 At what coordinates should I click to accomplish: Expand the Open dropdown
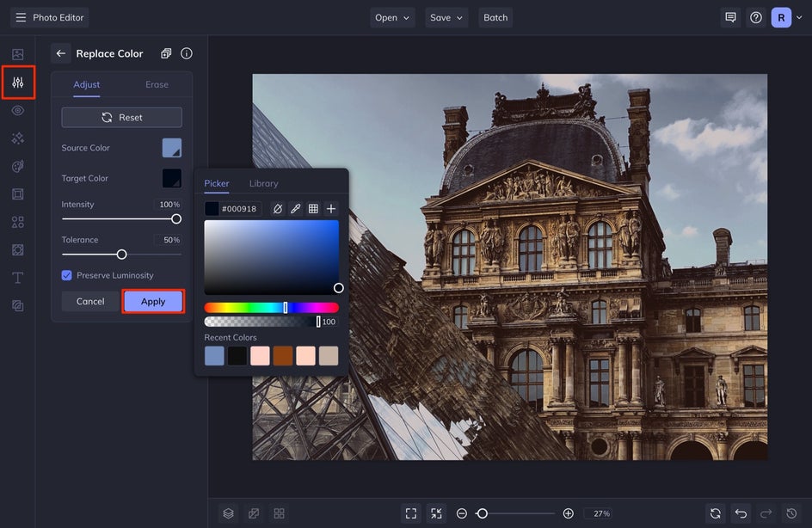tap(392, 17)
